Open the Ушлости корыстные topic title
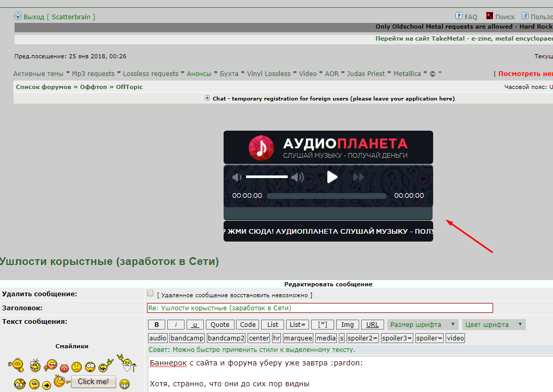 point(109,261)
